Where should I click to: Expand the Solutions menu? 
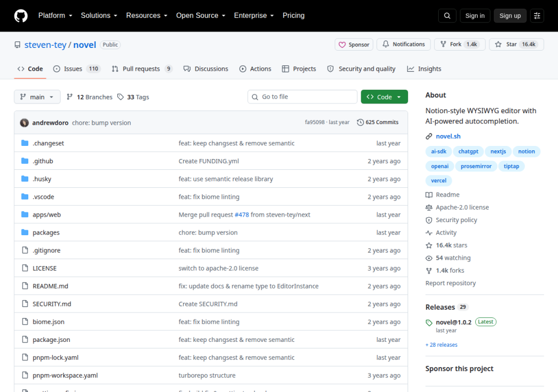pos(99,16)
